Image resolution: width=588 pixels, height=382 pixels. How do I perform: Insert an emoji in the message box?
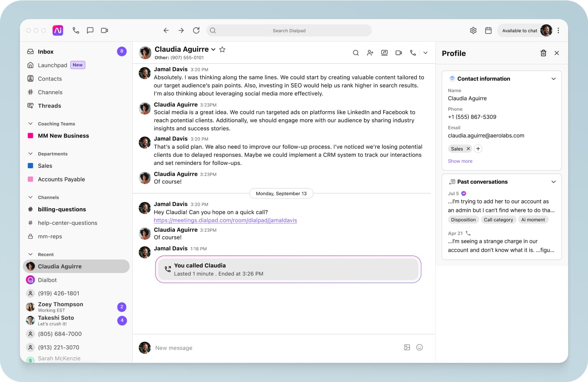(x=419, y=347)
